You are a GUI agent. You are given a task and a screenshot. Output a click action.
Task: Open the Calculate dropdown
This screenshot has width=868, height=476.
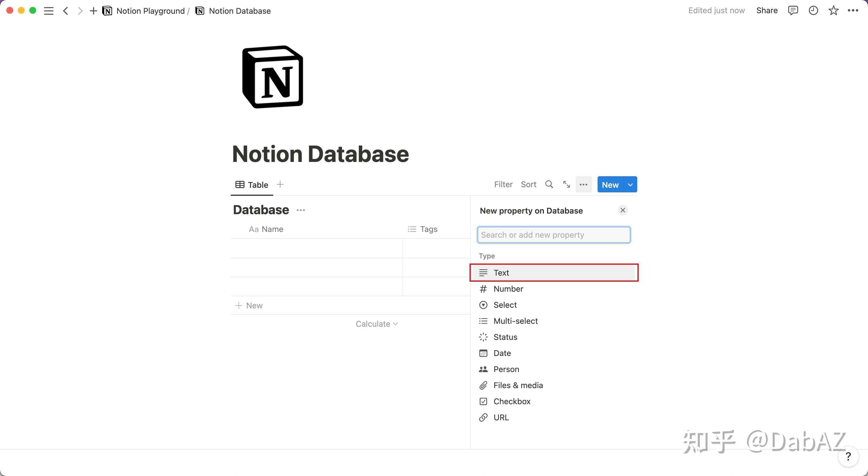[x=376, y=324]
